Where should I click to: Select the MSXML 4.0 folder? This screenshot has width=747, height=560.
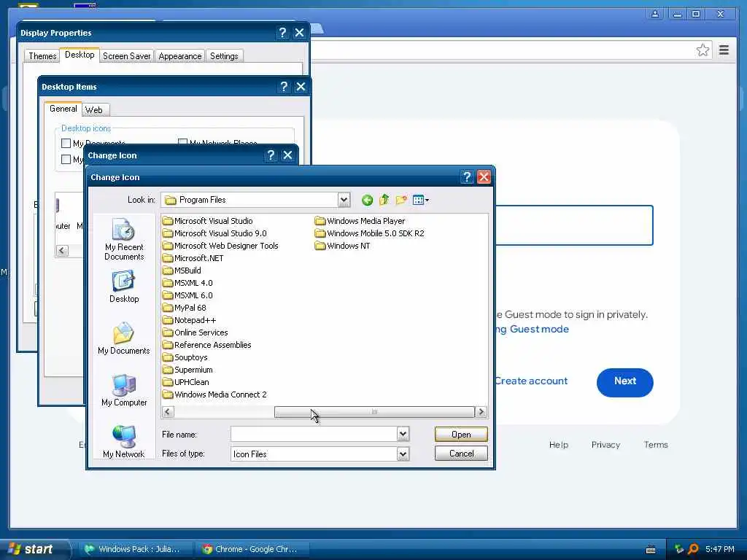187,283
